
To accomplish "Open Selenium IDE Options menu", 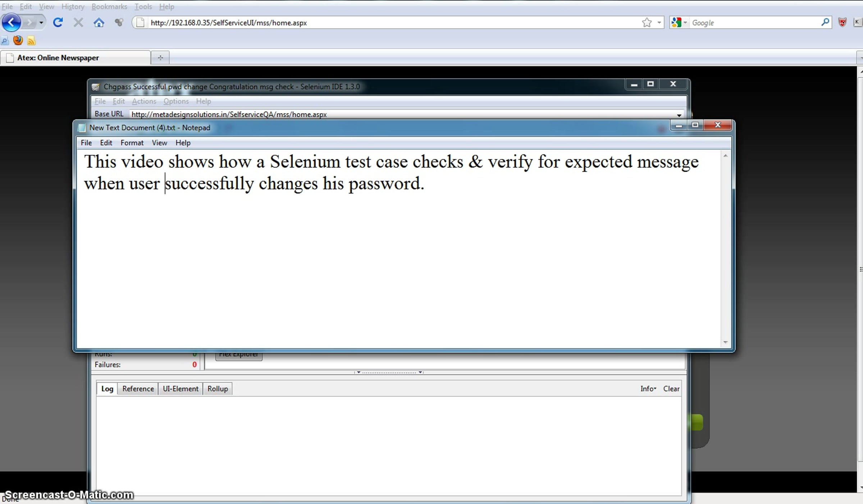I will pyautogui.click(x=176, y=101).
